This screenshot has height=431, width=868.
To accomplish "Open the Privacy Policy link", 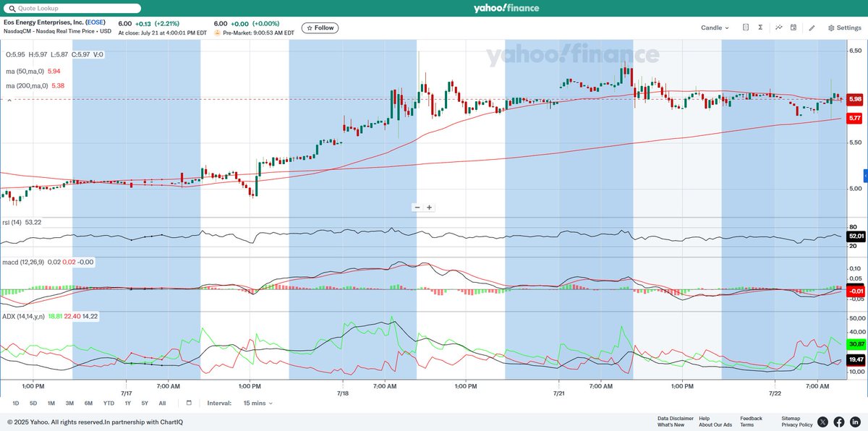I will (x=797, y=424).
